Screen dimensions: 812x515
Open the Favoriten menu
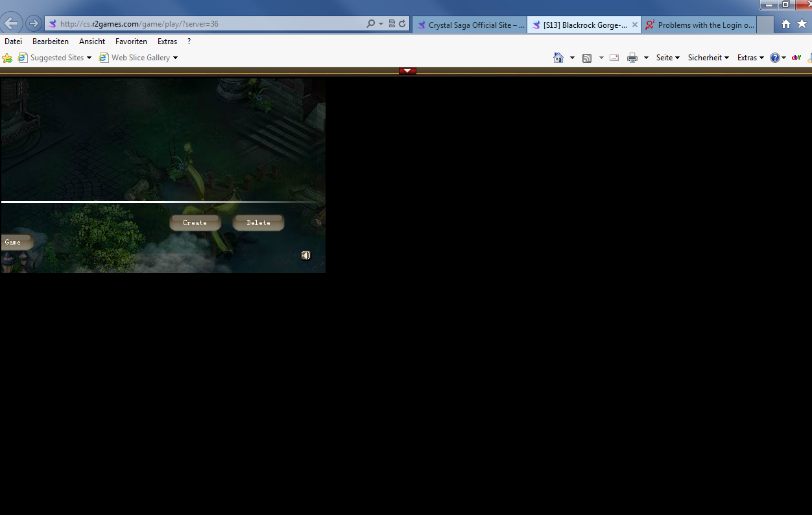[x=131, y=42]
